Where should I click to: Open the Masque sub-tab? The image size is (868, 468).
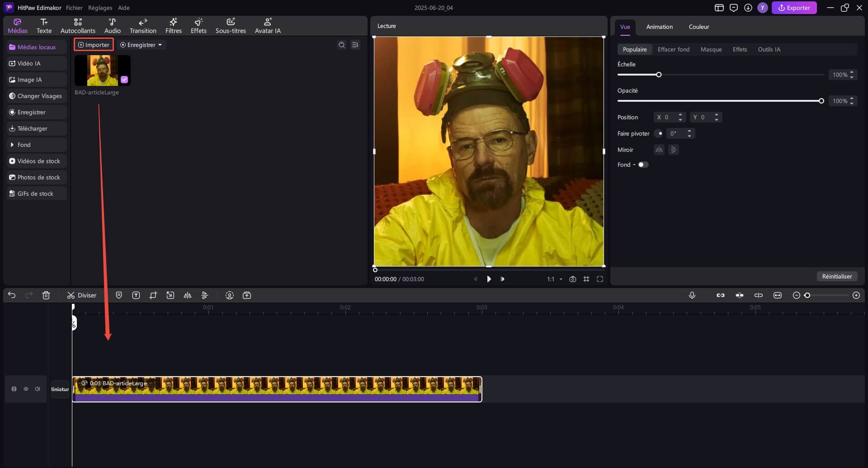[711, 49]
